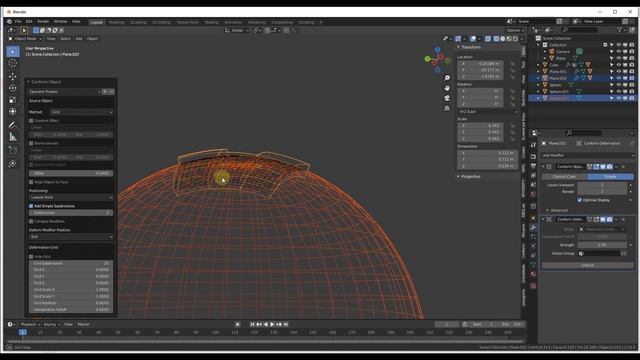Screen dimensions: 640x360
Task: Switch to the Modeling workspace tab
Action: tap(116, 22)
